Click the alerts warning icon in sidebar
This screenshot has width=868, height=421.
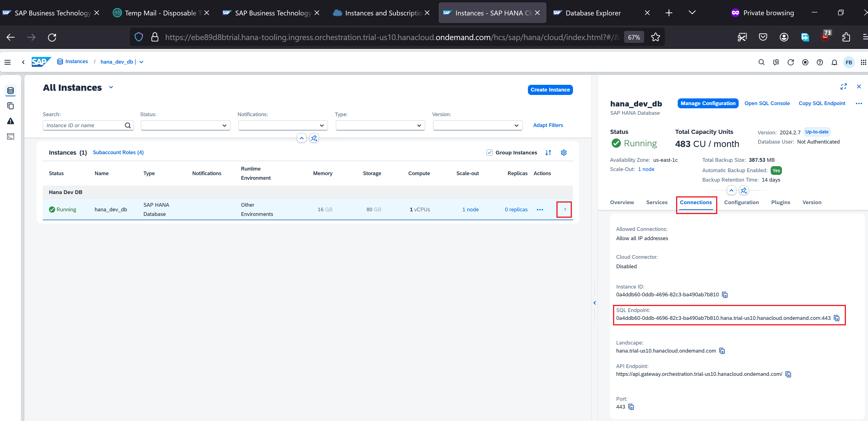(10, 121)
